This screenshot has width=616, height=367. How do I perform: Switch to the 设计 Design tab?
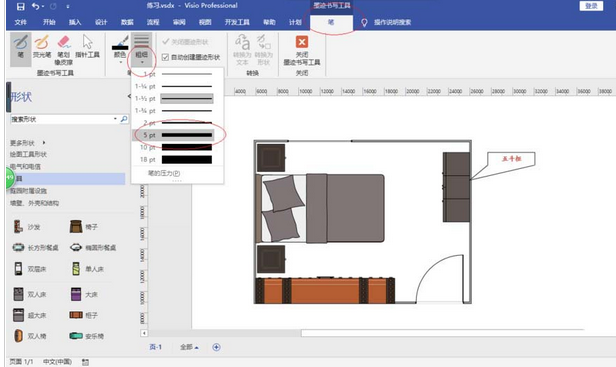(101, 22)
